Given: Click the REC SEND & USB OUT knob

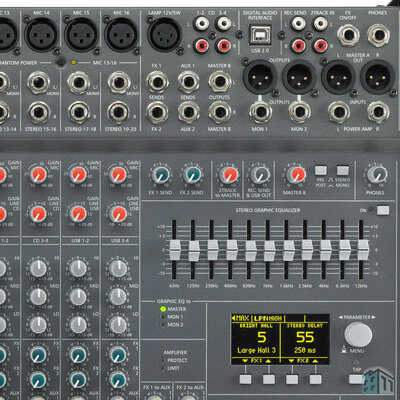Looking at the screenshot, I should click(x=260, y=175).
